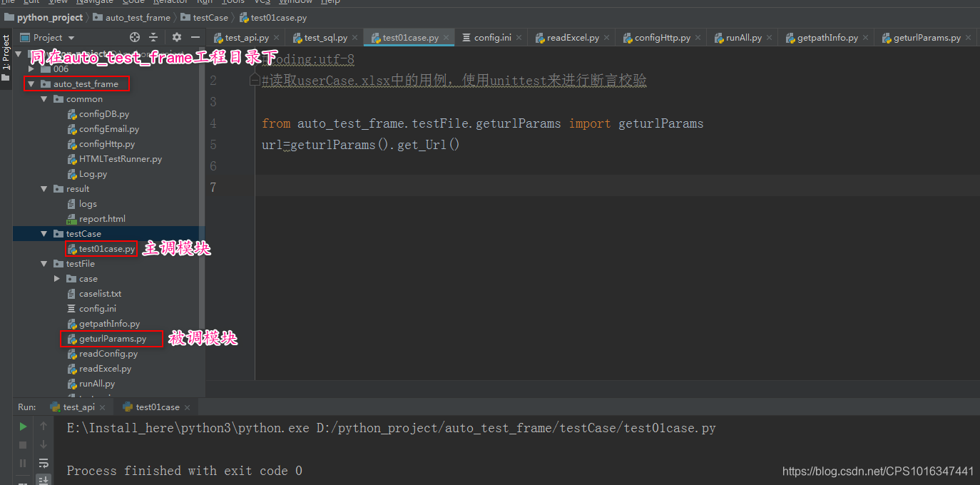Close the test_api.py editor tab
Screen dimensions: 980x485
(277, 38)
